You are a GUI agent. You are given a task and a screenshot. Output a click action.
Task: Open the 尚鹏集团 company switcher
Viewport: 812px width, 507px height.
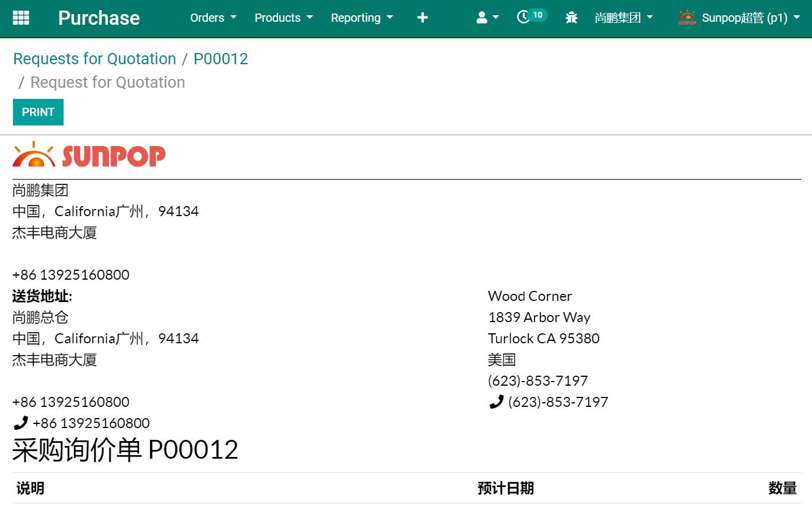[x=624, y=18]
